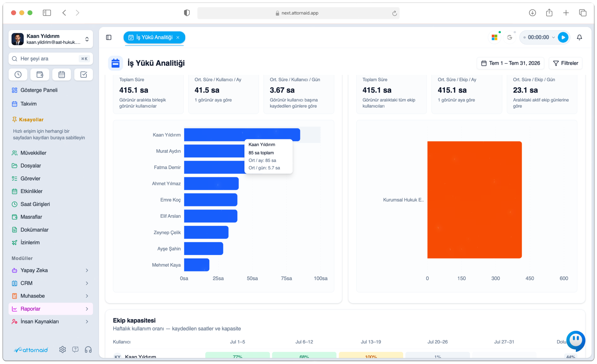
Task: Expand the Raporlar module
Action: tap(51, 309)
